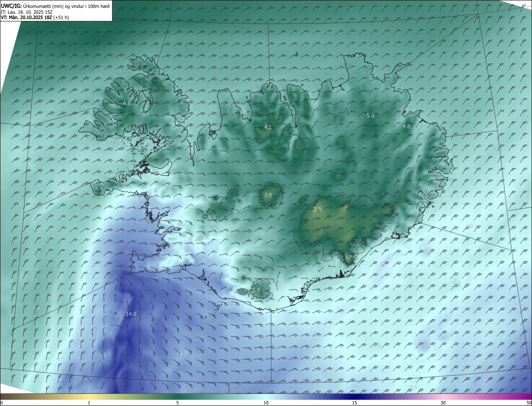The image size is (532, 406).
Task: Select the 3.3 value on Vatnajökull glacier
Action: click(x=318, y=210)
